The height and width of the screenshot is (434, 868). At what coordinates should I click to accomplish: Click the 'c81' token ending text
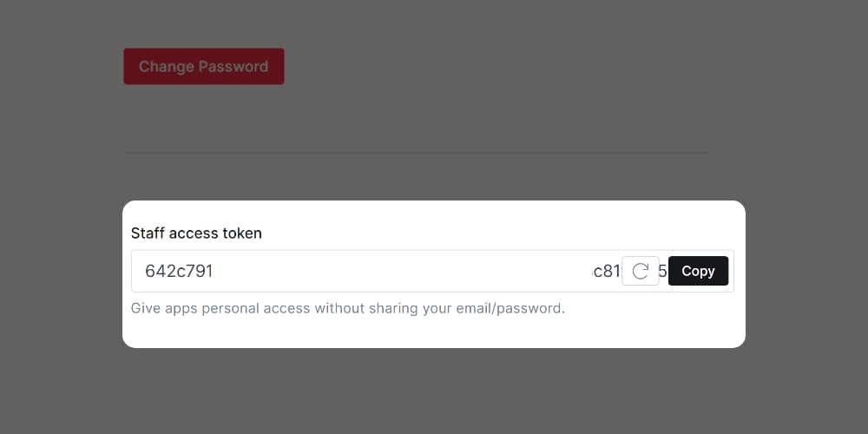click(x=606, y=271)
